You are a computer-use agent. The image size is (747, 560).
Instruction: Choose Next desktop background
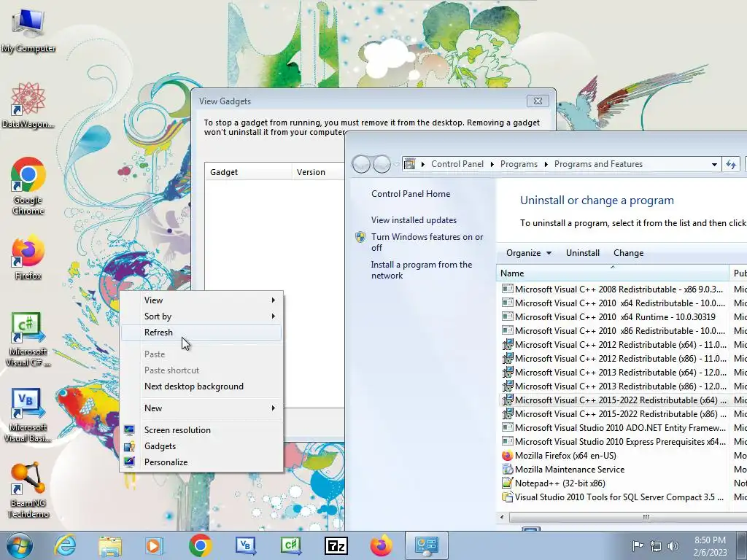coord(201,386)
